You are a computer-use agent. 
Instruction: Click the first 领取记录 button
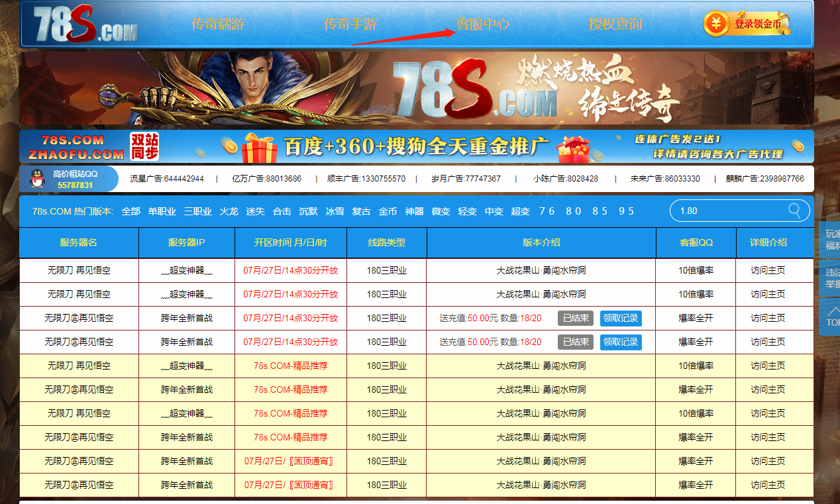pos(621,318)
